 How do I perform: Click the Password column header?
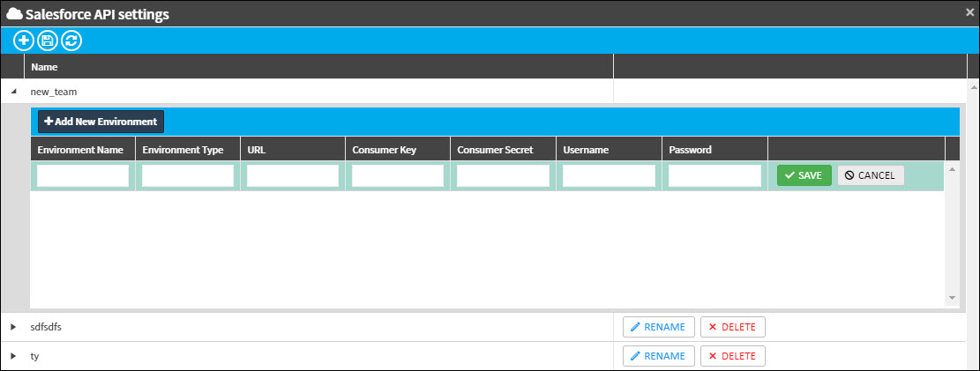point(714,150)
